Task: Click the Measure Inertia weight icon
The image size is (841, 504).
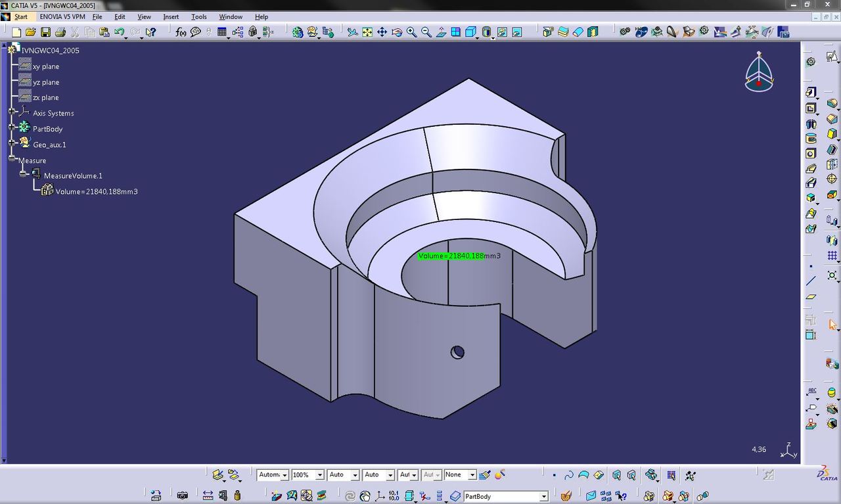Action: click(x=237, y=496)
